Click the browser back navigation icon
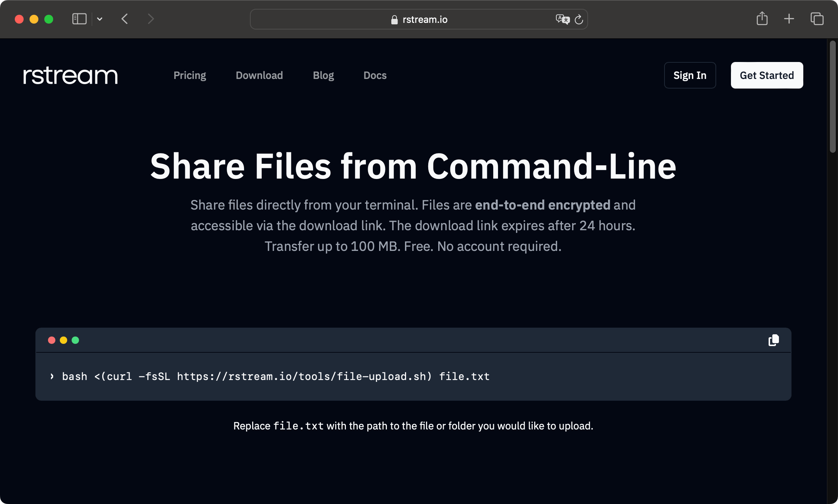The height and width of the screenshot is (504, 838). pyautogui.click(x=125, y=18)
